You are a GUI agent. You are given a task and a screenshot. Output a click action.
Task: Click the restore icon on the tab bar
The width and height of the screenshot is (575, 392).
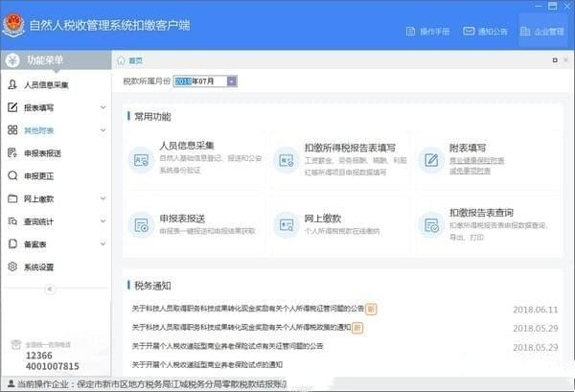(555, 60)
